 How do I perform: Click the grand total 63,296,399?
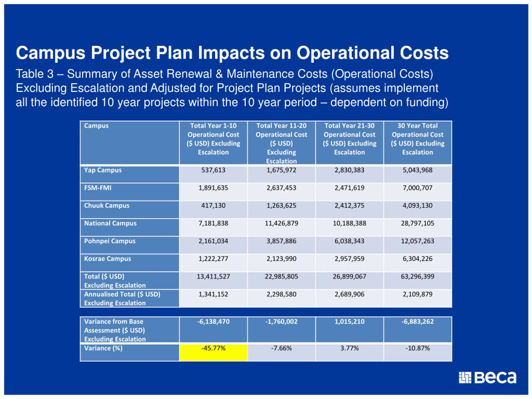tap(417, 277)
